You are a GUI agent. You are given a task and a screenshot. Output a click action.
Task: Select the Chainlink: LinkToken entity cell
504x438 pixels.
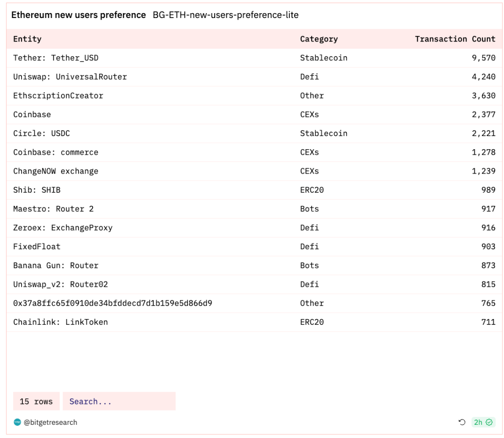[60, 322]
